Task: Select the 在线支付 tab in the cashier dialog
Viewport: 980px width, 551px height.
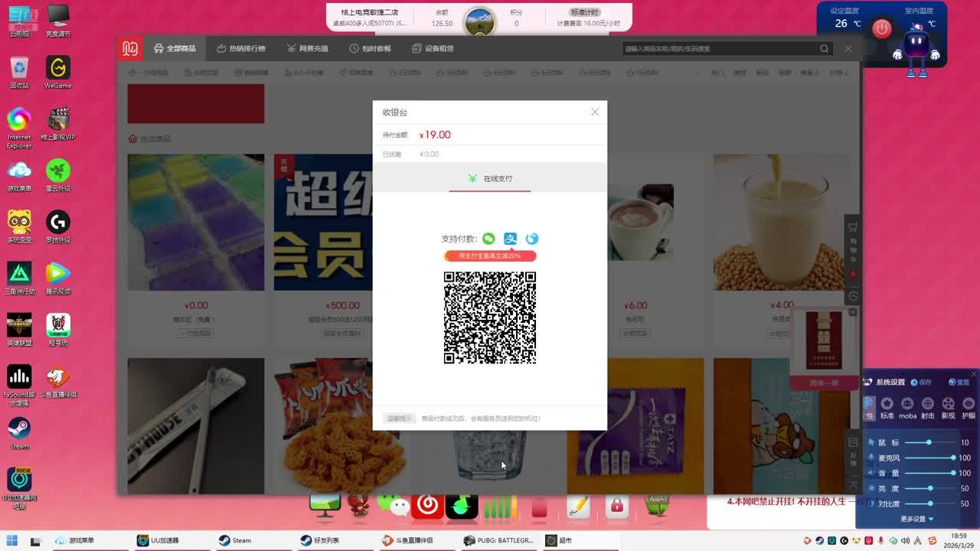Action: pos(490,178)
